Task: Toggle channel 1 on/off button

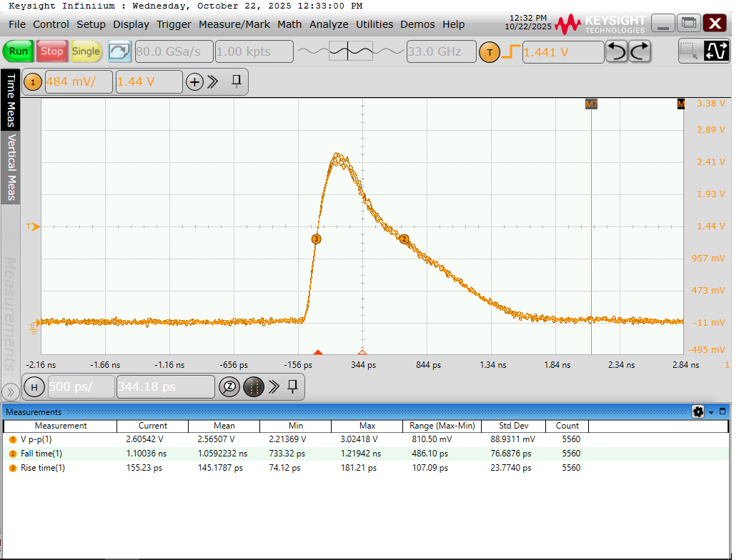Action: click(33, 82)
